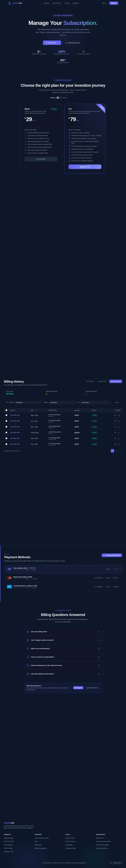Expand 'How do I cancel my subscription?' chevron

tap(99, 657)
